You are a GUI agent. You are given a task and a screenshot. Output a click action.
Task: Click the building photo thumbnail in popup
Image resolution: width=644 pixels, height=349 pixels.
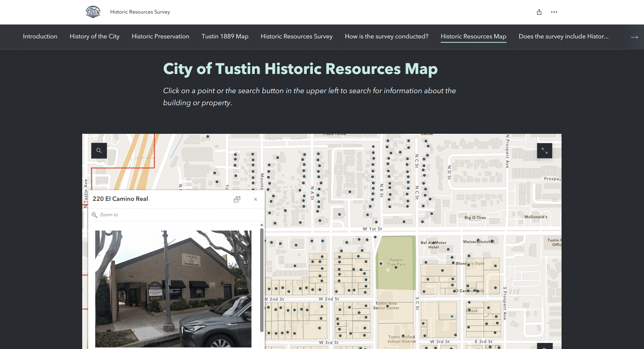pos(173,289)
